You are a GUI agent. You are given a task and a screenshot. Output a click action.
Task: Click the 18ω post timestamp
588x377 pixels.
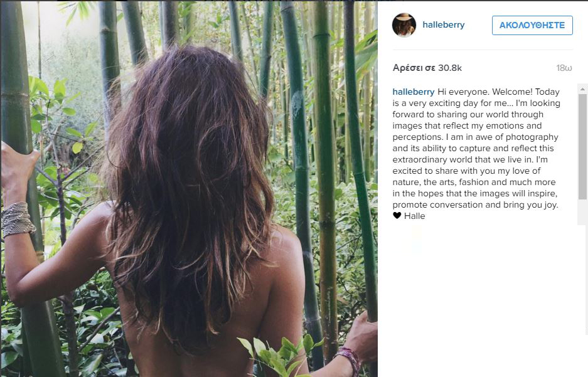click(x=564, y=68)
